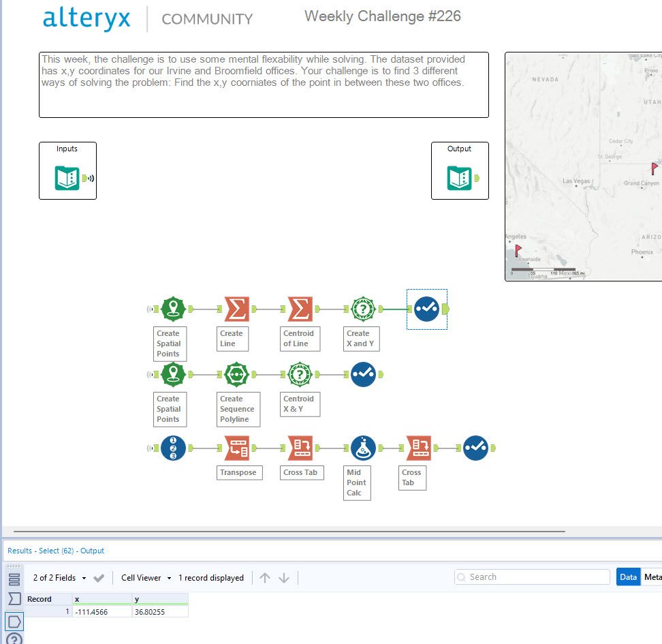The height and width of the screenshot is (644, 662).
Task: Select the highlighted Select tool in the top row
Action: point(426,309)
